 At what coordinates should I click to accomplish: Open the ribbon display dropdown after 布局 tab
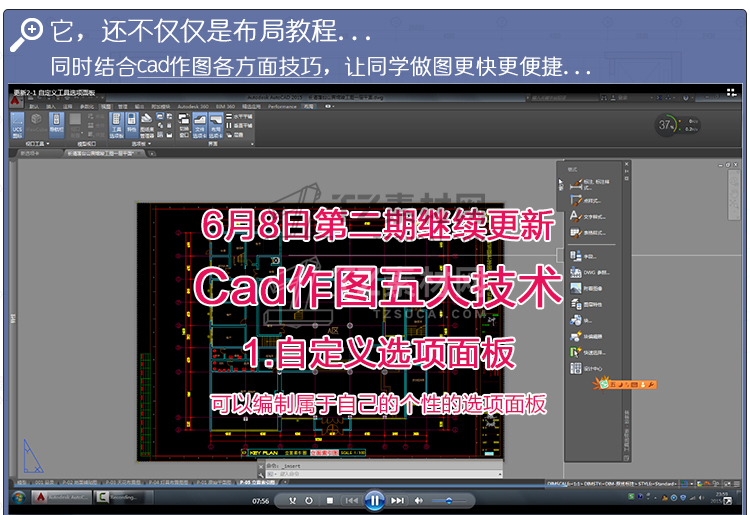click(330, 107)
